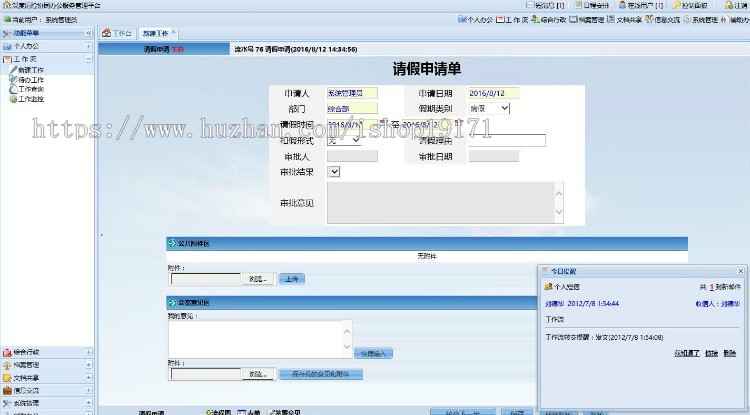Switch to the 工作台 home tab
Screen dimensions: 750x415
click(x=117, y=33)
